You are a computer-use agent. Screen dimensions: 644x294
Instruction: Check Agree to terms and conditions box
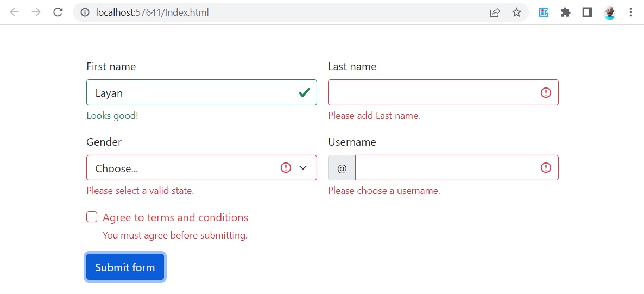click(x=92, y=217)
